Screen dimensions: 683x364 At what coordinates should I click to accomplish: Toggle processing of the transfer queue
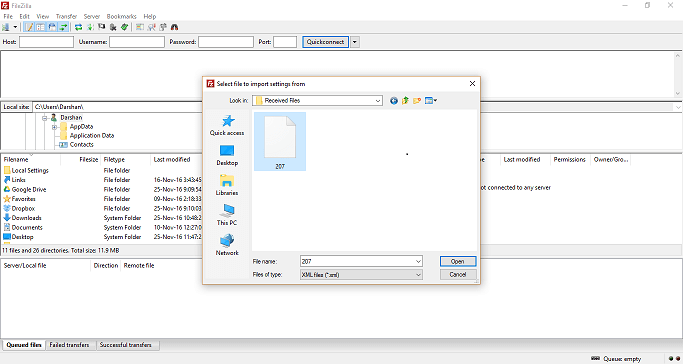[x=90, y=27]
